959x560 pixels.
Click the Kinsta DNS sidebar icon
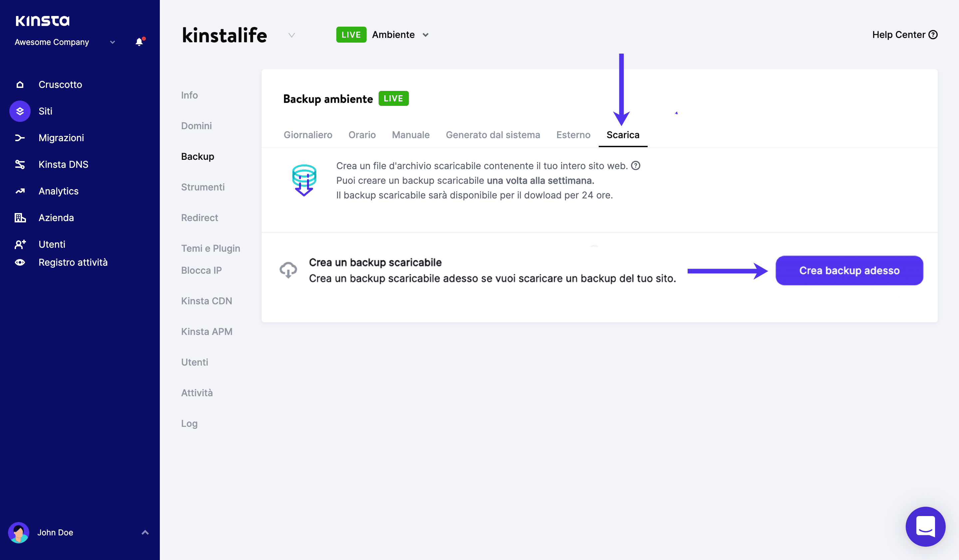point(20,164)
